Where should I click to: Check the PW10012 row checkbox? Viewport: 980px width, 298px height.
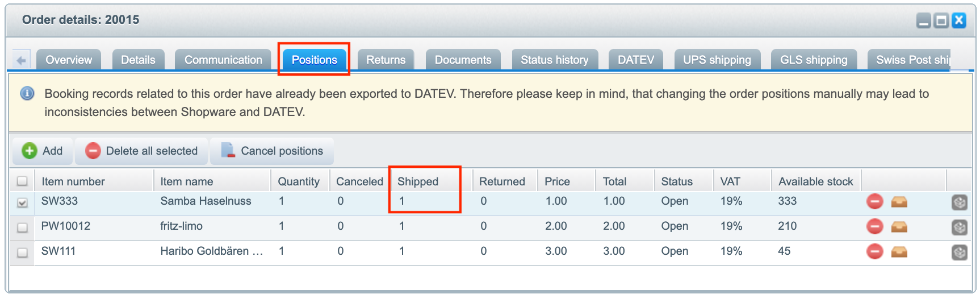point(22,227)
